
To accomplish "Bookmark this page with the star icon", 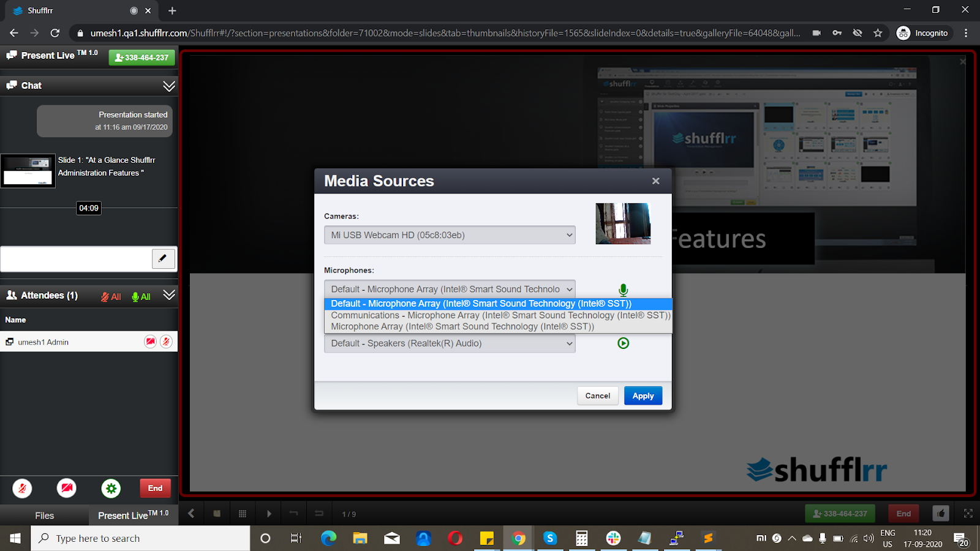I will 878,33.
